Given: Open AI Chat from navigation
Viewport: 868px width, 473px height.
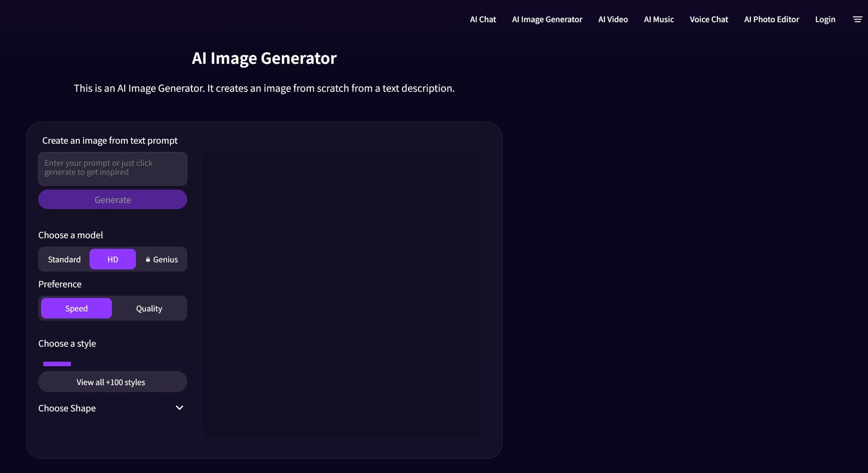Looking at the screenshot, I should tap(483, 20).
